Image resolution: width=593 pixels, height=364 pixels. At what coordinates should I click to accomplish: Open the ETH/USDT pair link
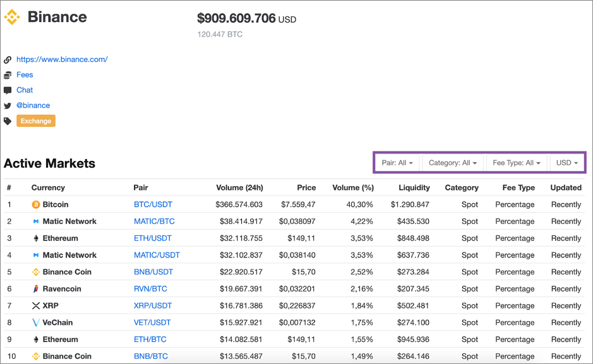[x=153, y=238]
